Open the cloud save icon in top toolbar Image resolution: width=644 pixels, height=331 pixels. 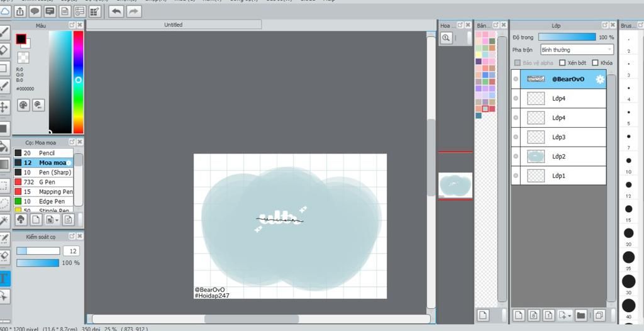click(4, 11)
